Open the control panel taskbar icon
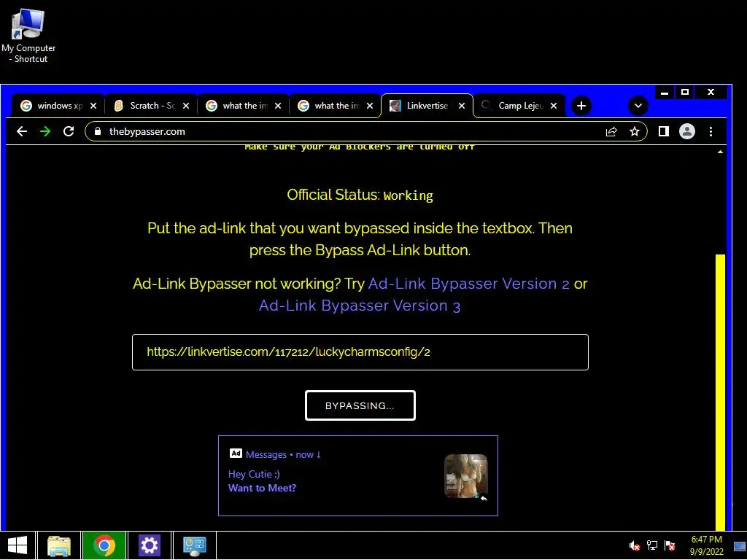 [x=194, y=545]
